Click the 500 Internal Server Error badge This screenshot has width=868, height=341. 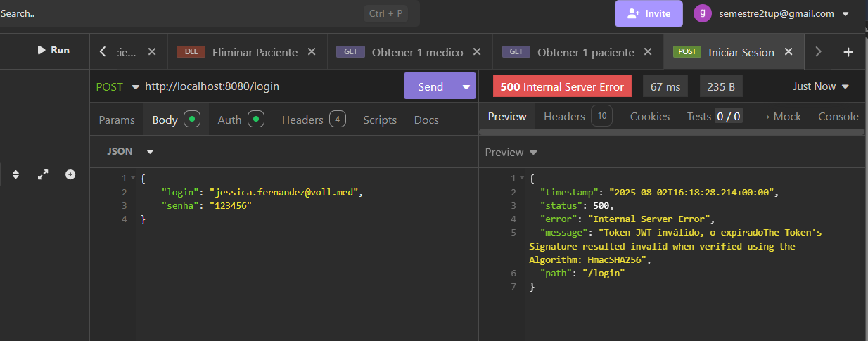(x=562, y=86)
